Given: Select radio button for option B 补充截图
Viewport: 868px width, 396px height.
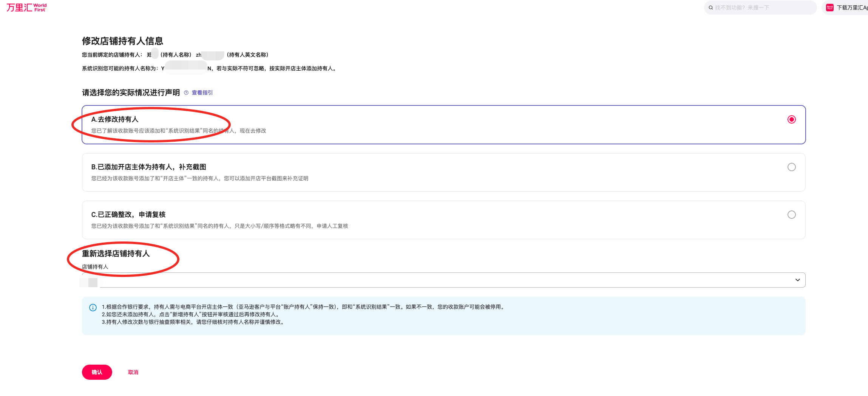Looking at the screenshot, I should (791, 167).
